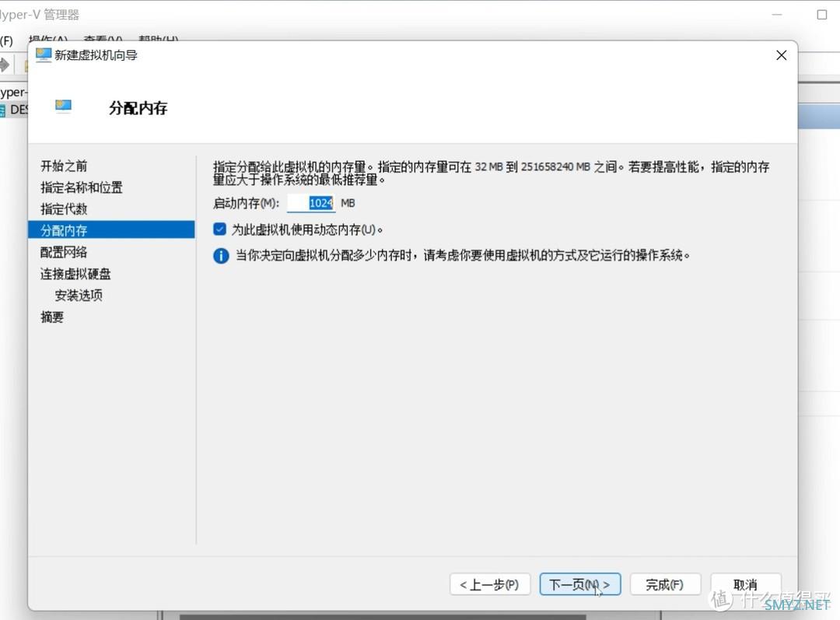This screenshot has height=620, width=840.
Task: Maximize the Hyper-V 管理器 window
Action: [821, 15]
